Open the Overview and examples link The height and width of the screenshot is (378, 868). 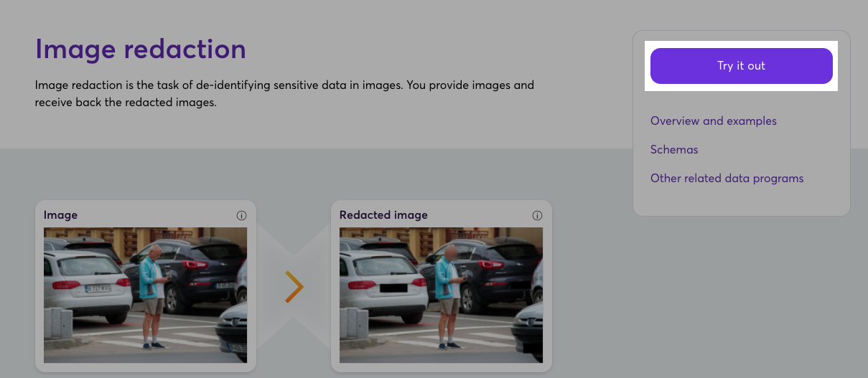click(713, 121)
